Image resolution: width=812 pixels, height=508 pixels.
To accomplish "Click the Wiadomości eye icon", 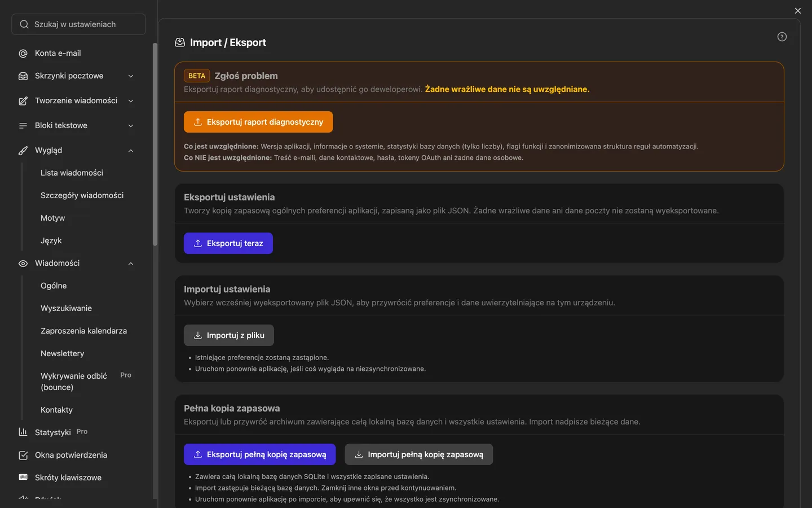I will coord(23,263).
